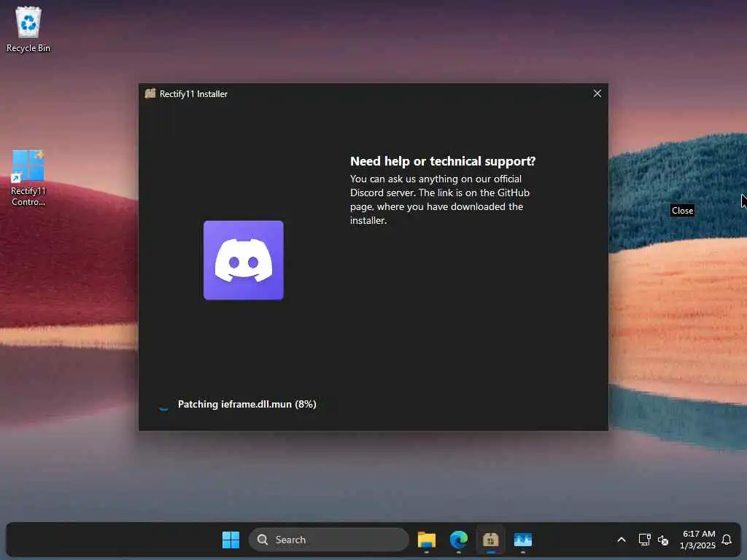747x560 pixels.
Task: Expand the hidden system tray icons
Action: coord(622,540)
